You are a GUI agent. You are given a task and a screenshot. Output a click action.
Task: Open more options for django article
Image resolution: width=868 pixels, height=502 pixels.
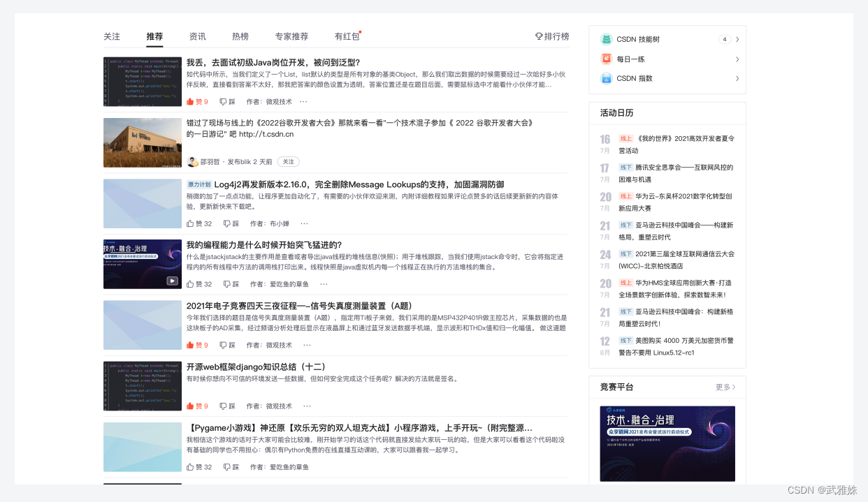[307, 406]
